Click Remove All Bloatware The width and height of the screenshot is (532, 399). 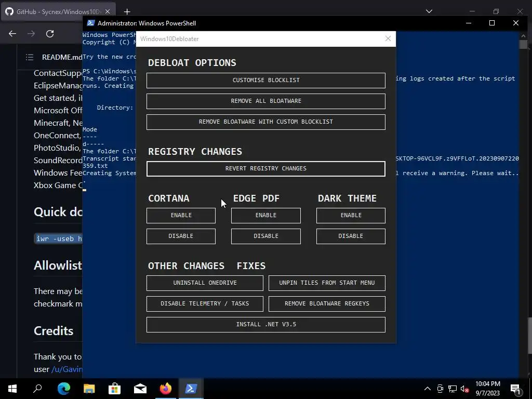click(x=265, y=101)
